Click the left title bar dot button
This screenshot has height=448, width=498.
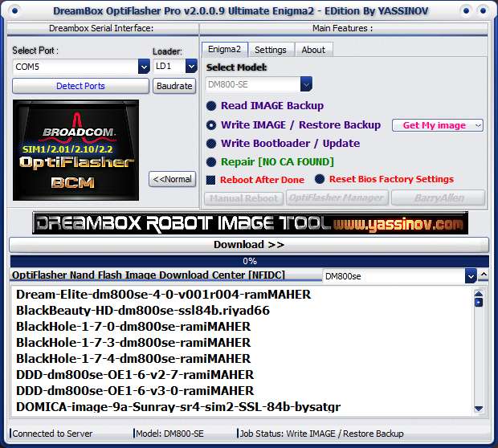14,11
